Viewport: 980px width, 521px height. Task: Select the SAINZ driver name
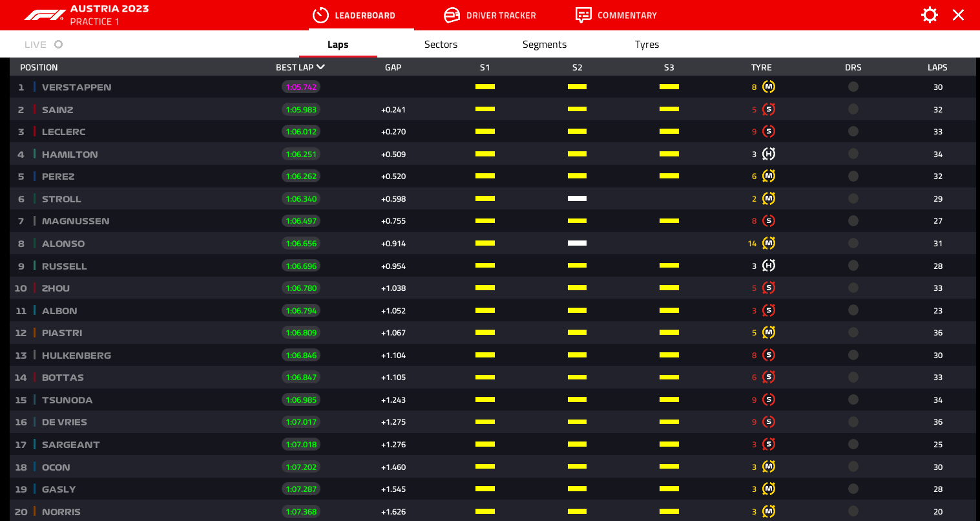click(57, 110)
